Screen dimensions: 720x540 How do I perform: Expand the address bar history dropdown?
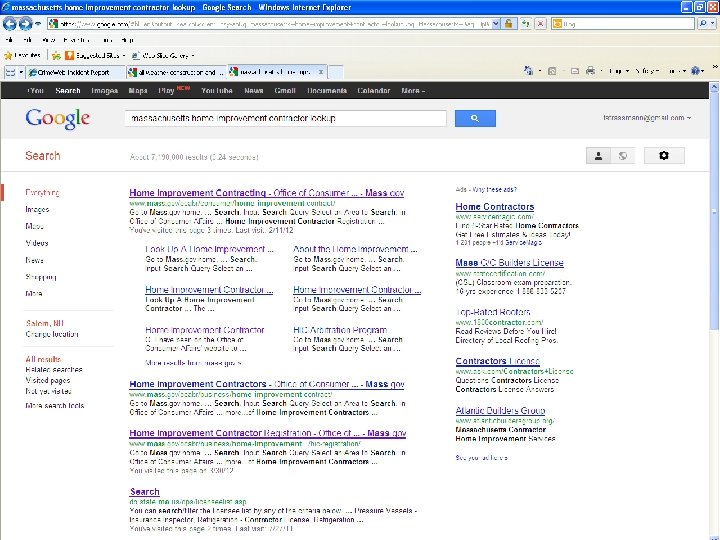coord(496,23)
